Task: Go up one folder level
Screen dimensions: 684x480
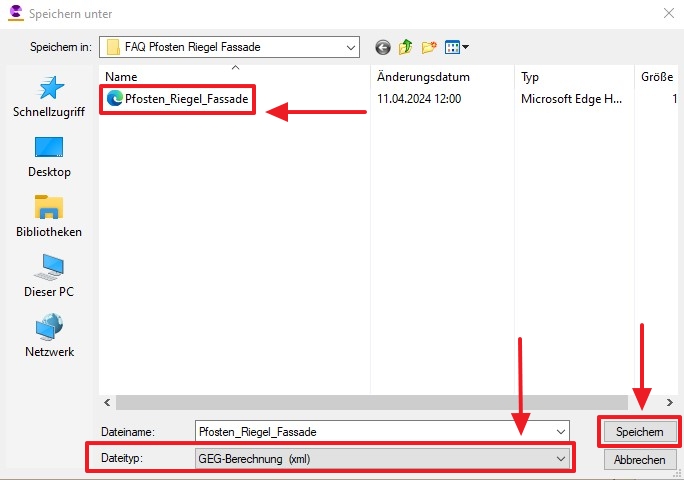Action: click(x=405, y=47)
